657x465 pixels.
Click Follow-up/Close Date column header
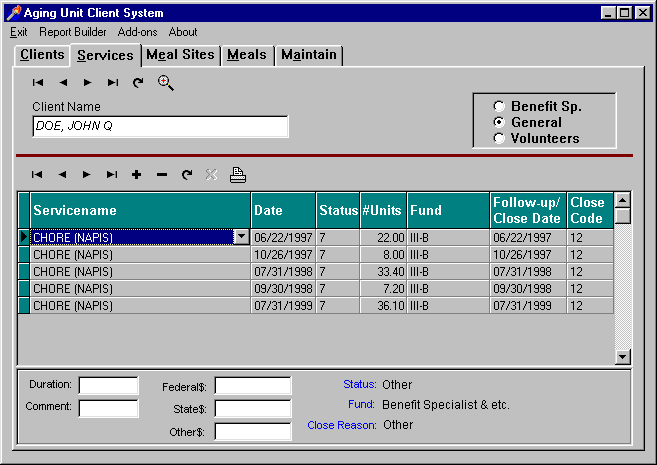point(528,210)
